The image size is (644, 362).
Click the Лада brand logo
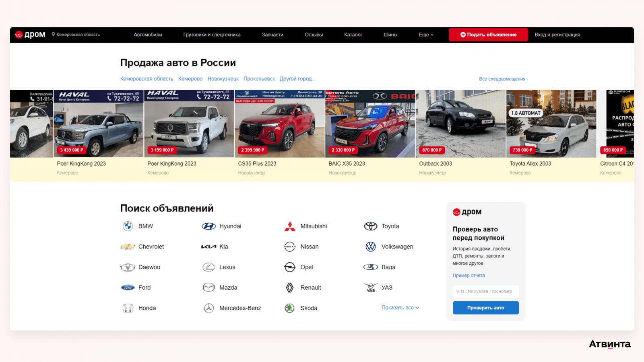371,267
